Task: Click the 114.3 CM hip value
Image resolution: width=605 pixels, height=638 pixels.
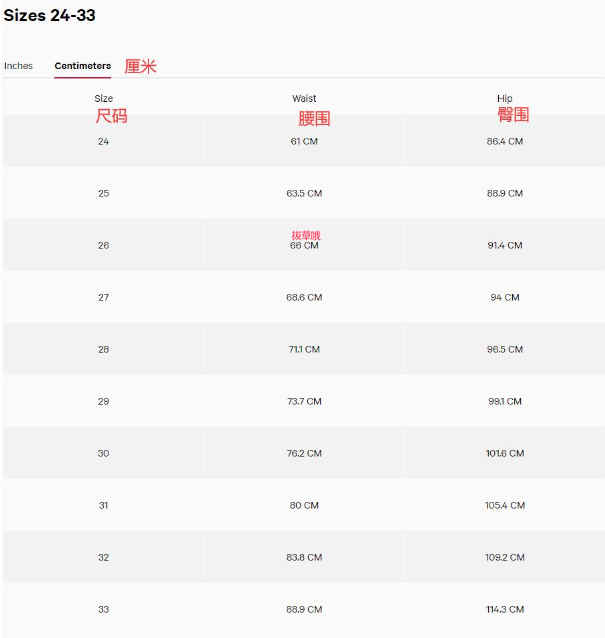Action: tap(504, 610)
